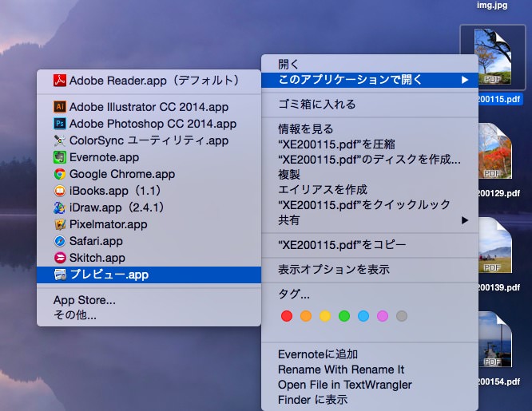Expand the このアプリケーションで開く submenu arrow

tap(465, 80)
